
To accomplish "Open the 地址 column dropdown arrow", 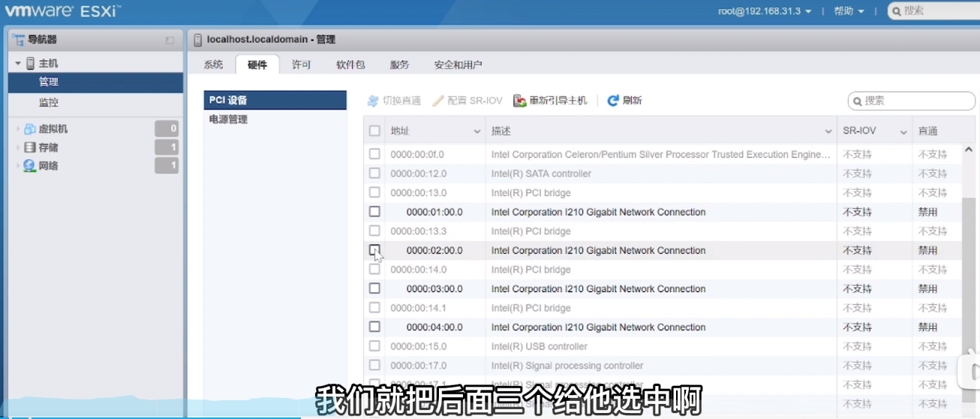I will coord(477,131).
